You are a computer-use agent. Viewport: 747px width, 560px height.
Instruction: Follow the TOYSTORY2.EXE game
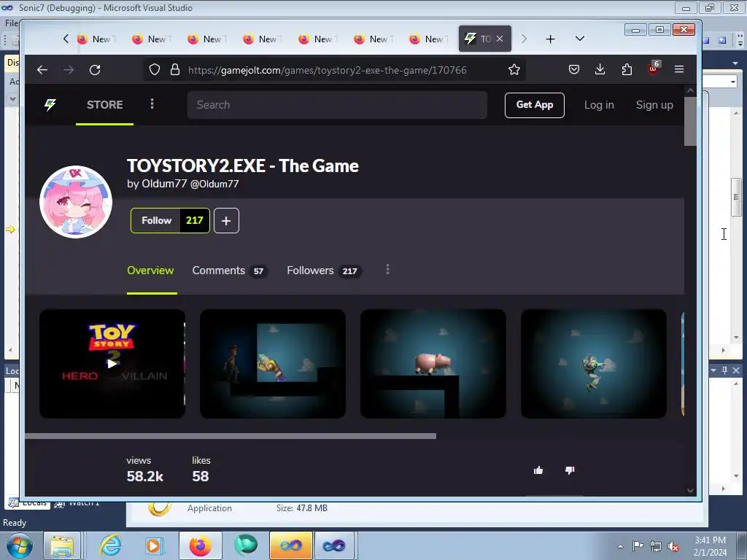click(x=156, y=220)
